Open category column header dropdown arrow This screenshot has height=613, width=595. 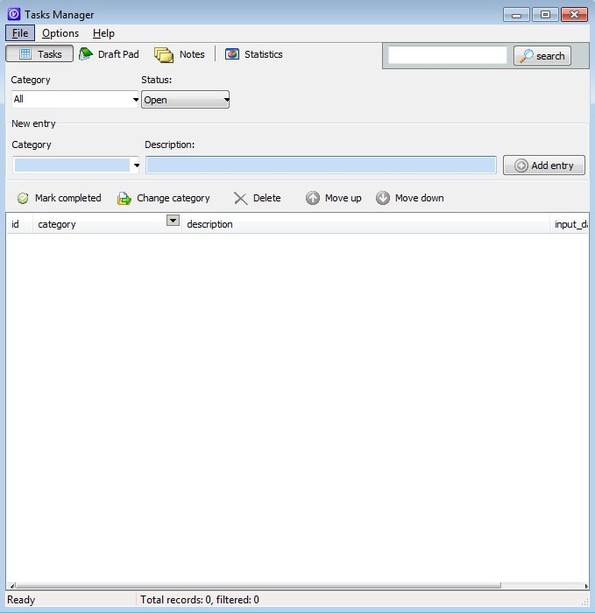173,220
